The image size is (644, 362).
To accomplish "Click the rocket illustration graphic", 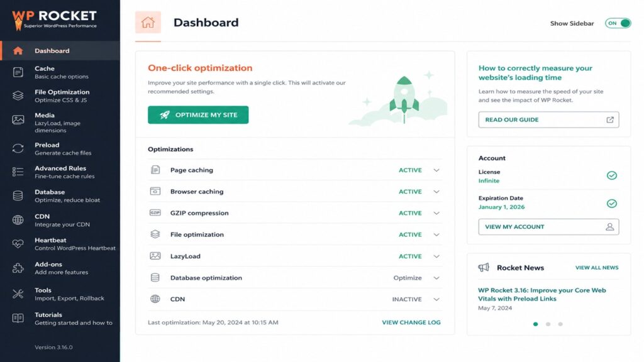I will click(x=397, y=99).
